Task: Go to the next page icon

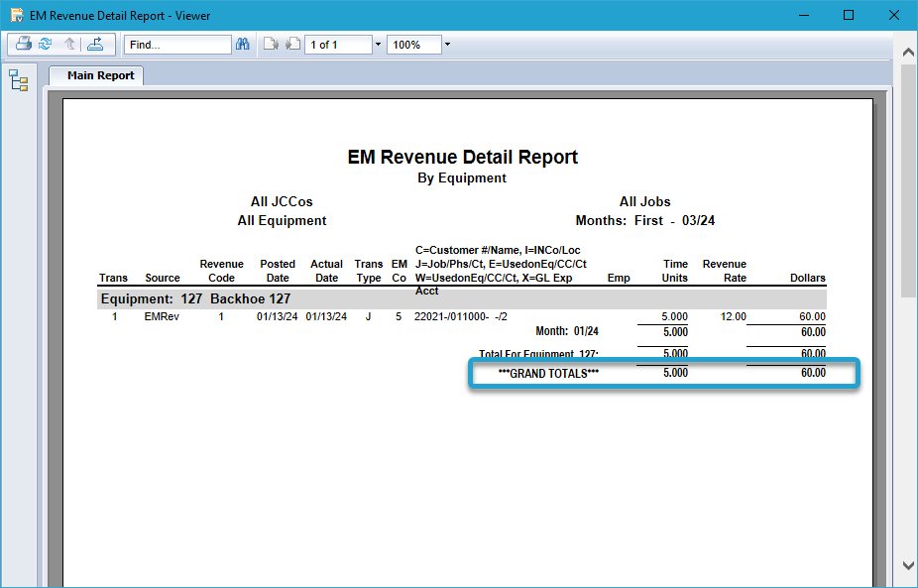Action: [292, 44]
